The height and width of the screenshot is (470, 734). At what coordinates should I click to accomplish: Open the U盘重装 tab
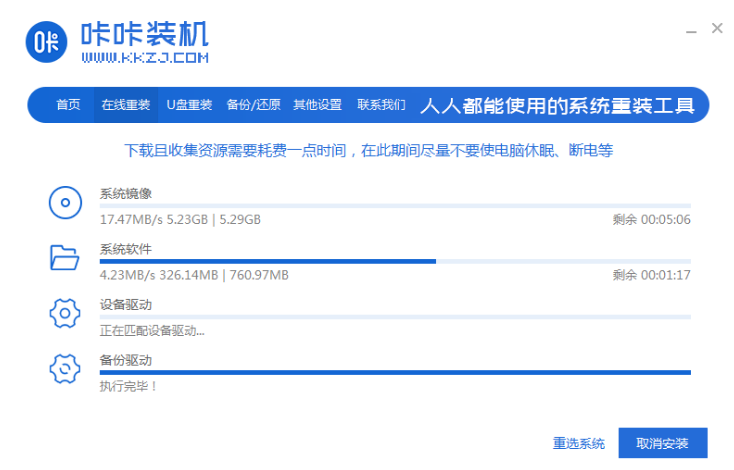pyautogui.click(x=189, y=105)
